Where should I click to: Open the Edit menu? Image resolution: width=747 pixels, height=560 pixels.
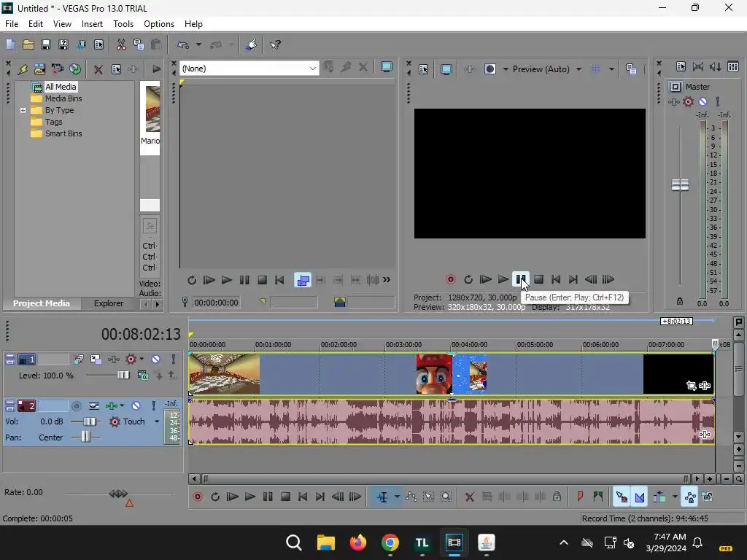pyautogui.click(x=35, y=24)
